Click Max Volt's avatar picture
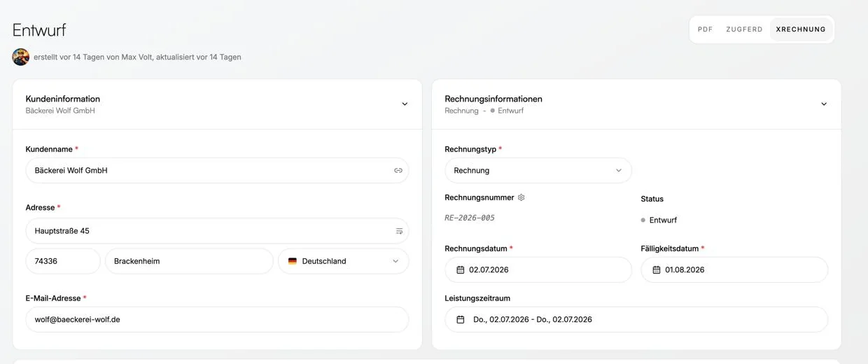 click(20, 57)
